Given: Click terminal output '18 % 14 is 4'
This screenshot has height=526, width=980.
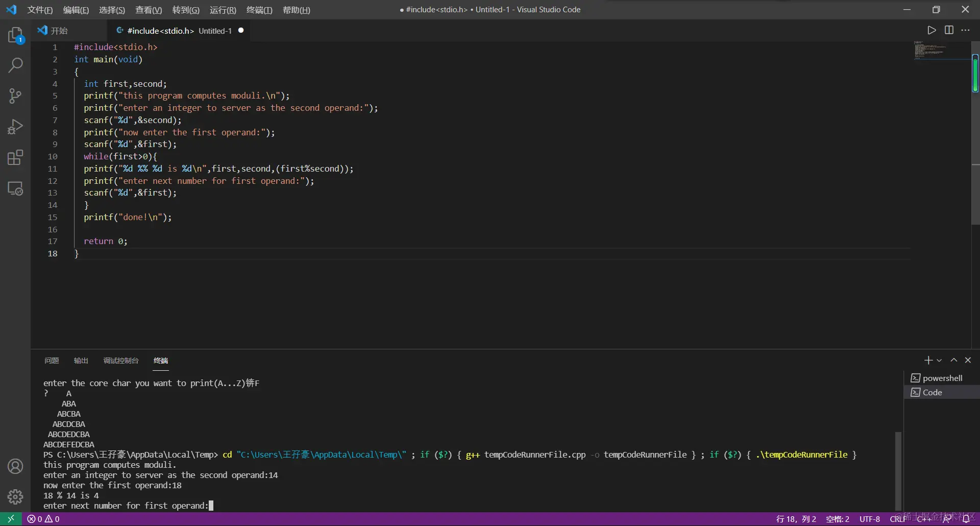Looking at the screenshot, I should [71, 495].
